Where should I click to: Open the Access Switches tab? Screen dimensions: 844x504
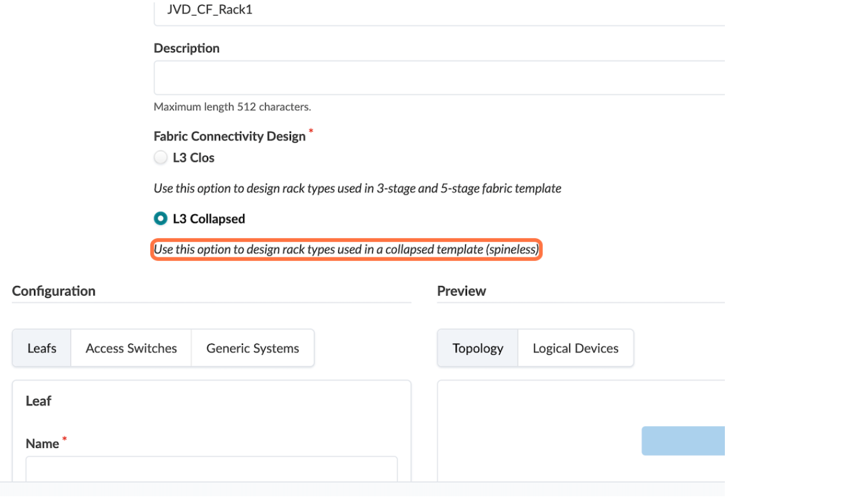click(131, 348)
